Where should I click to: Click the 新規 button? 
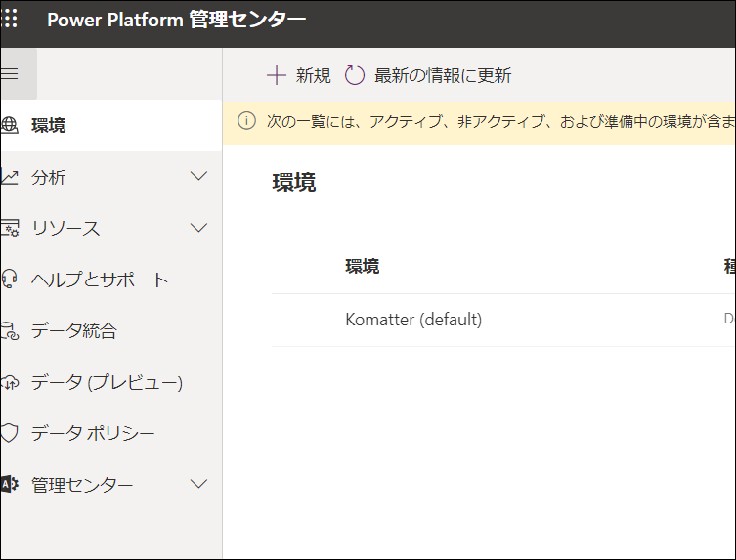coord(298,75)
